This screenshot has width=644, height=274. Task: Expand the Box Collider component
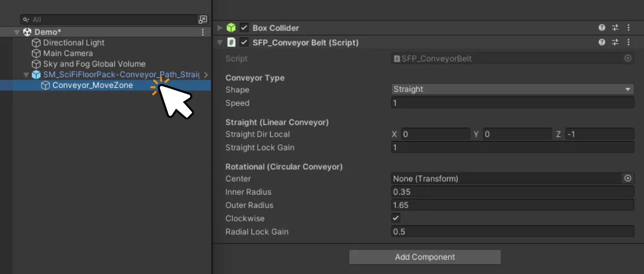click(x=219, y=28)
